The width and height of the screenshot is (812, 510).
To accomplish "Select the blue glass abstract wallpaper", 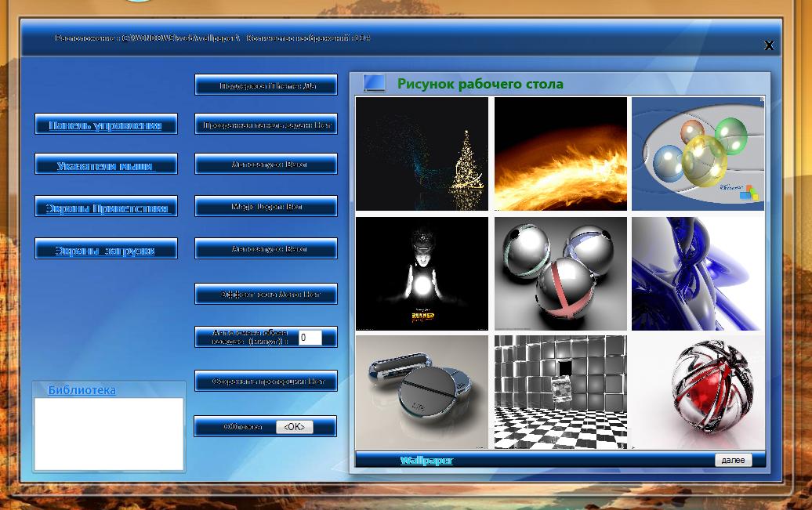I will click(698, 273).
